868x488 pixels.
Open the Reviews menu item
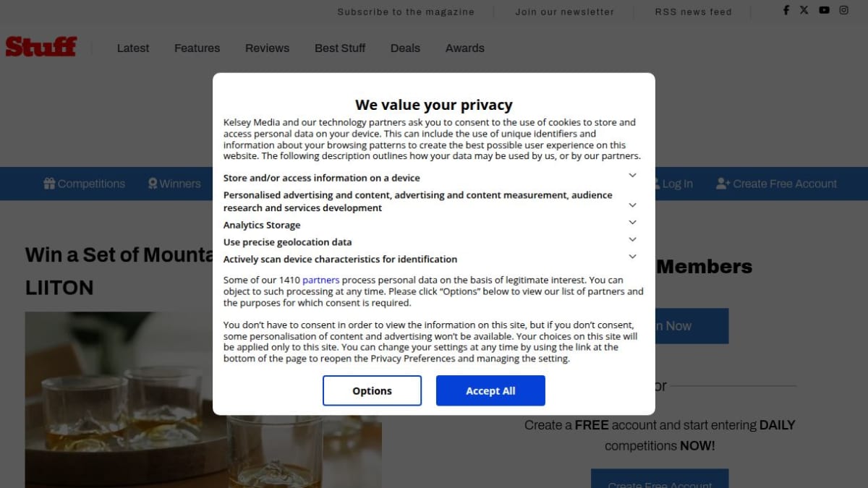tap(267, 48)
